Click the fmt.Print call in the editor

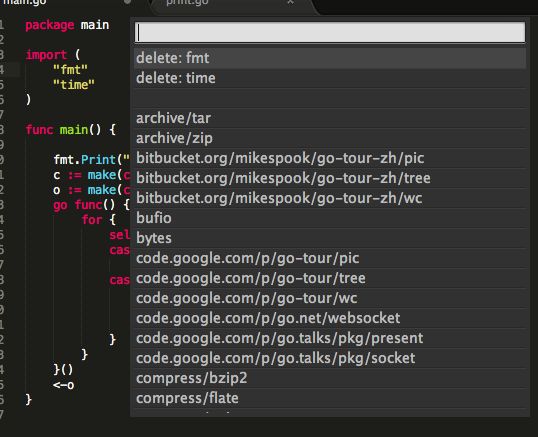[x=92, y=160]
